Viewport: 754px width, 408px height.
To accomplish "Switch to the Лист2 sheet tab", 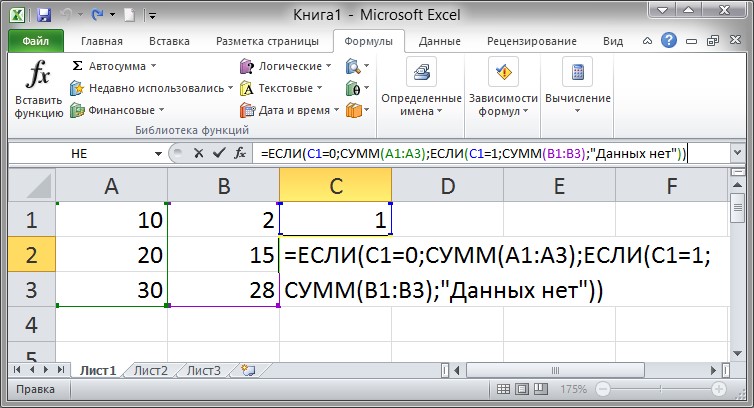I will (150, 371).
